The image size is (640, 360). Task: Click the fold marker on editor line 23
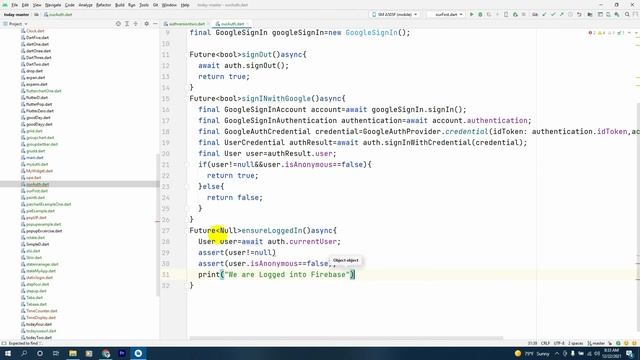[x=187, y=187]
